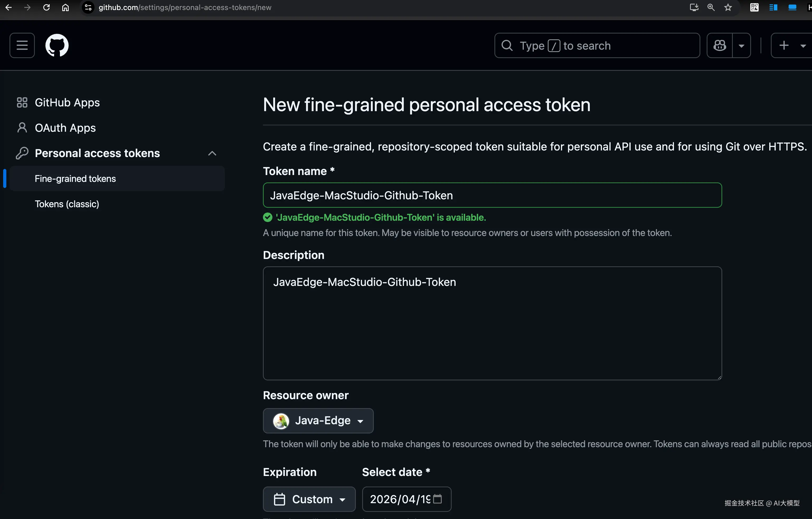Click the browser reload button
Viewport: 812px width, 519px height.
pyautogui.click(x=46, y=7)
